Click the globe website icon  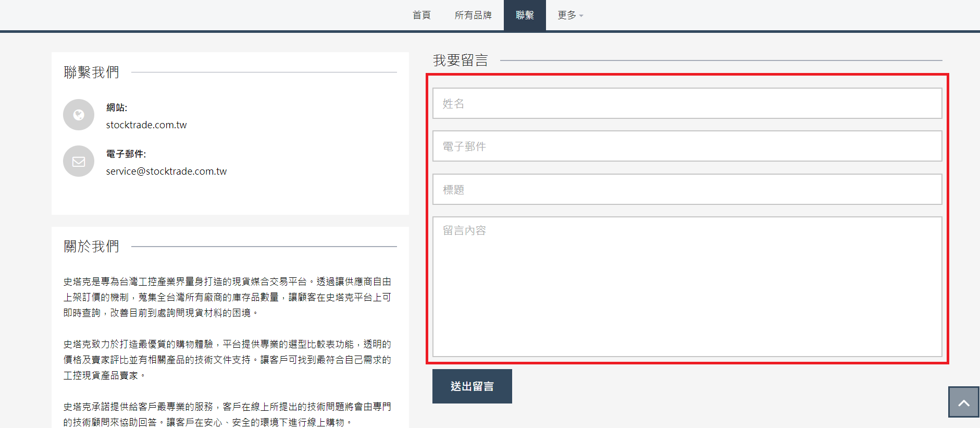point(79,115)
